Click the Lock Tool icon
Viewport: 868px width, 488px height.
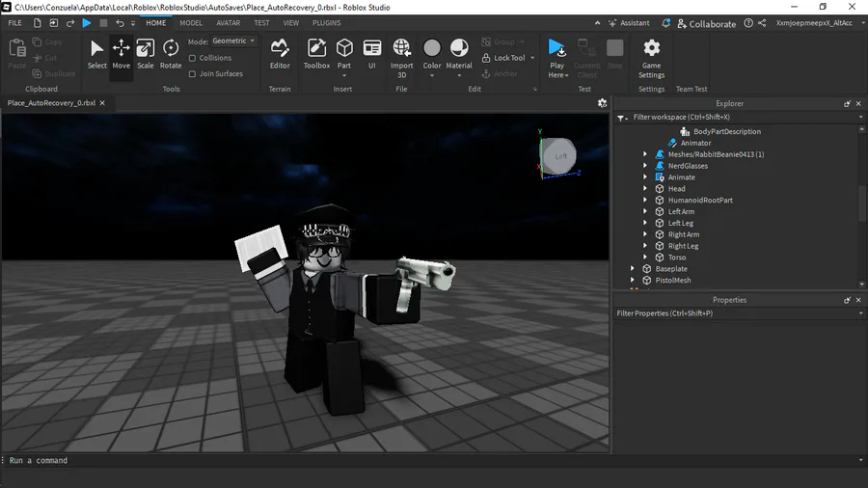click(x=486, y=58)
